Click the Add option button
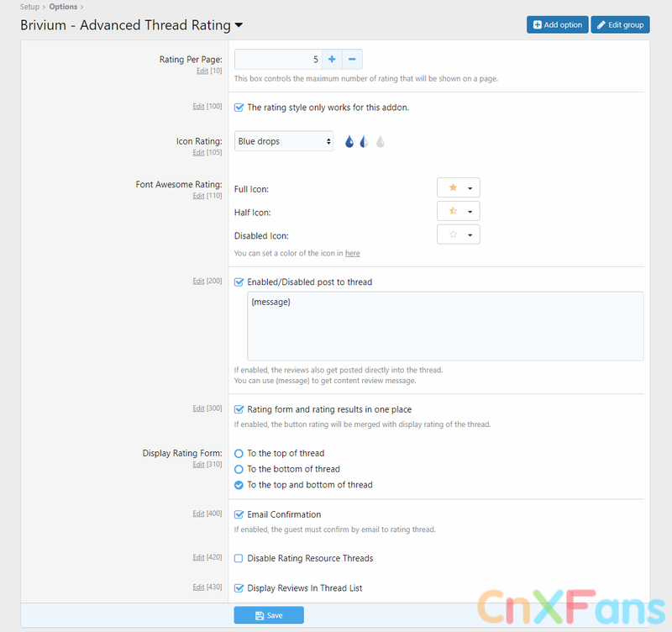 coord(557,25)
